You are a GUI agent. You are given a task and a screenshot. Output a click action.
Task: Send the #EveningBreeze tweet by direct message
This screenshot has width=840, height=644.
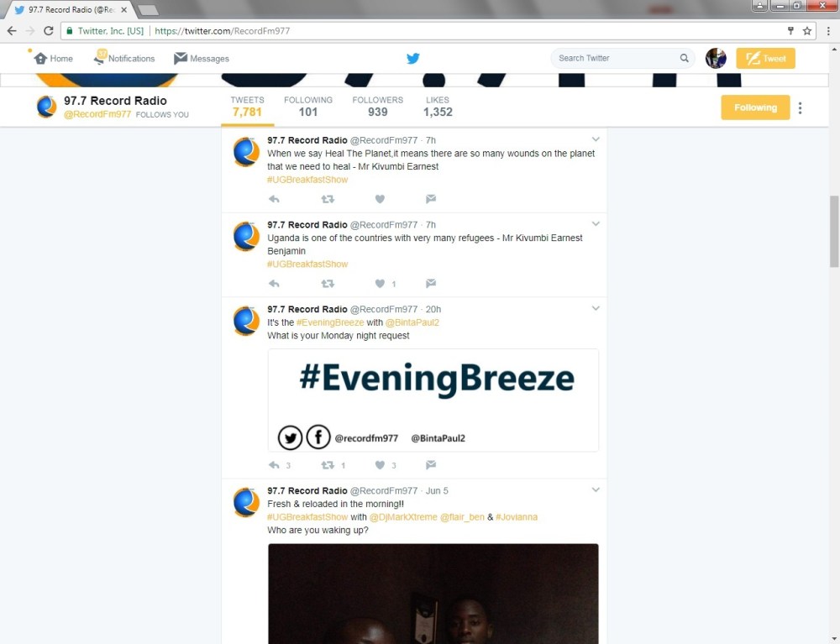click(x=431, y=464)
